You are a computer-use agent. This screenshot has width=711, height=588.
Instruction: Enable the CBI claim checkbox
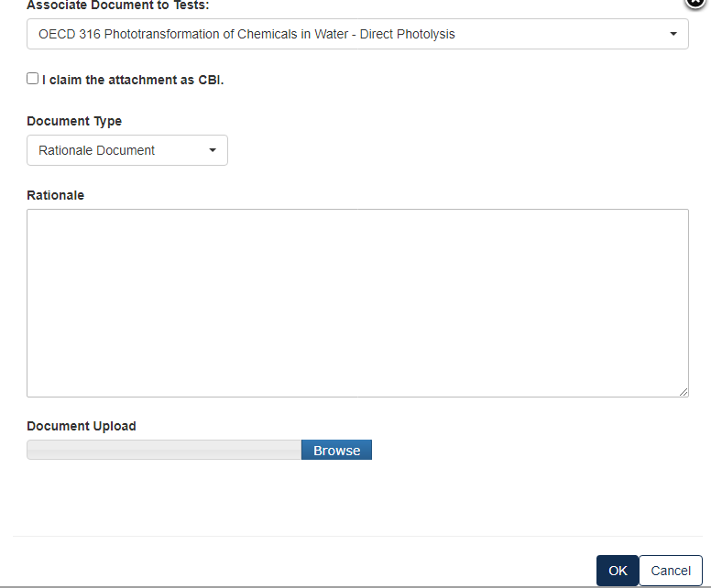(33, 79)
